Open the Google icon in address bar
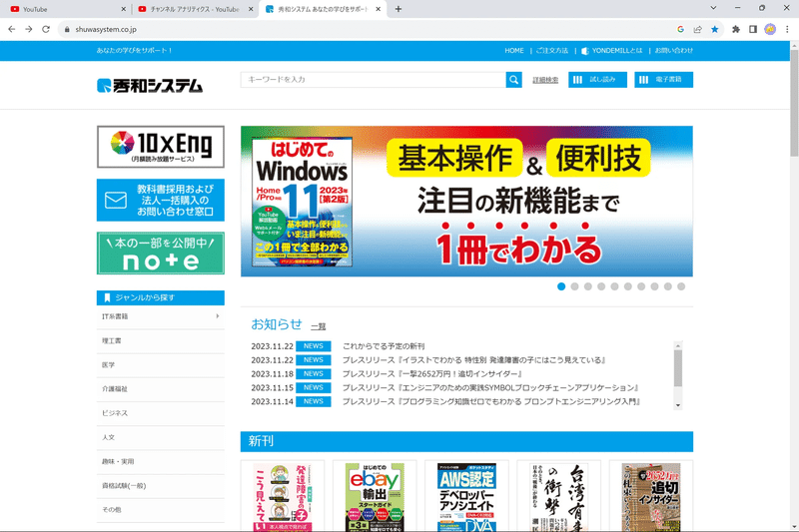This screenshot has width=799, height=532. click(680, 30)
